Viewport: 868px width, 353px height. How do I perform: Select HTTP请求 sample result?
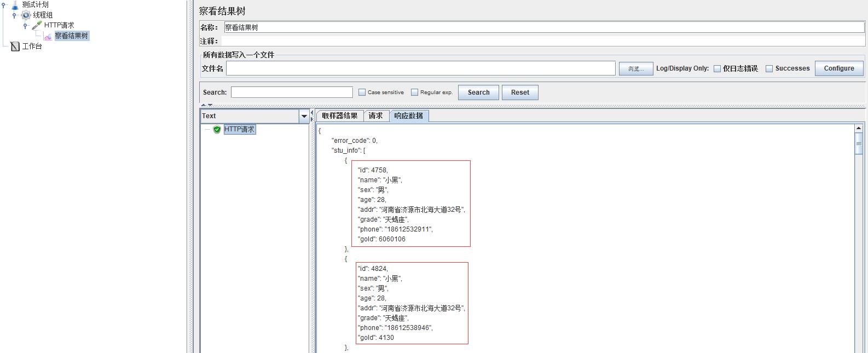[240, 130]
